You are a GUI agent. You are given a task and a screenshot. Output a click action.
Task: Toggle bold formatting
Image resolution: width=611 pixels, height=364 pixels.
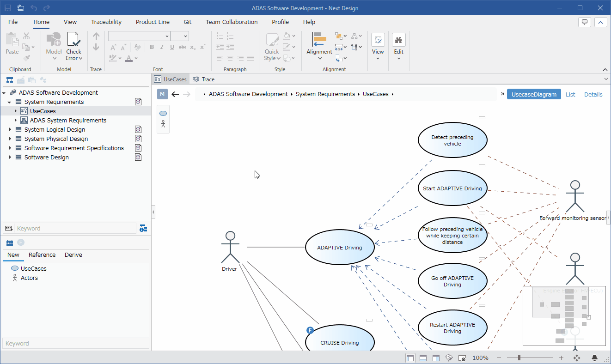coord(152,47)
